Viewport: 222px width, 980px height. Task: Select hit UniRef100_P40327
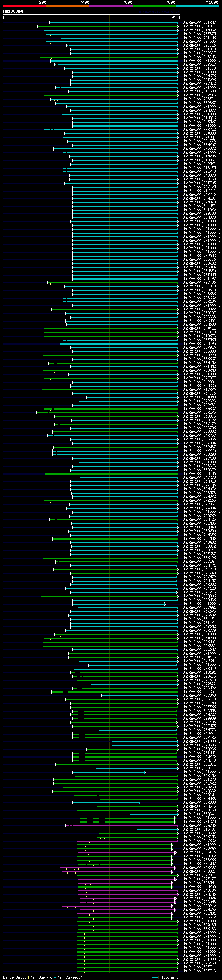[199, 872]
